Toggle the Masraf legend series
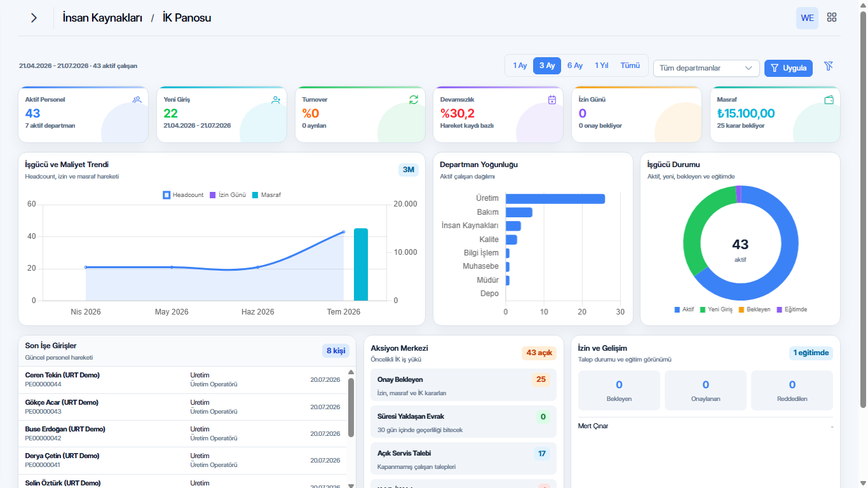Image resolution: width=868 pixels, height=488 pixels. pyautogui.click(x=266, y=195)
